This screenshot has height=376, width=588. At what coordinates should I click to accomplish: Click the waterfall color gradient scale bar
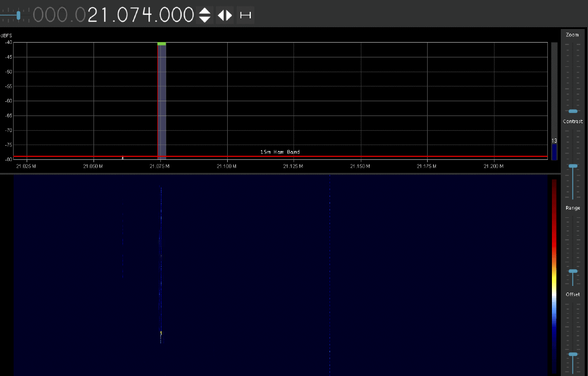554,276
